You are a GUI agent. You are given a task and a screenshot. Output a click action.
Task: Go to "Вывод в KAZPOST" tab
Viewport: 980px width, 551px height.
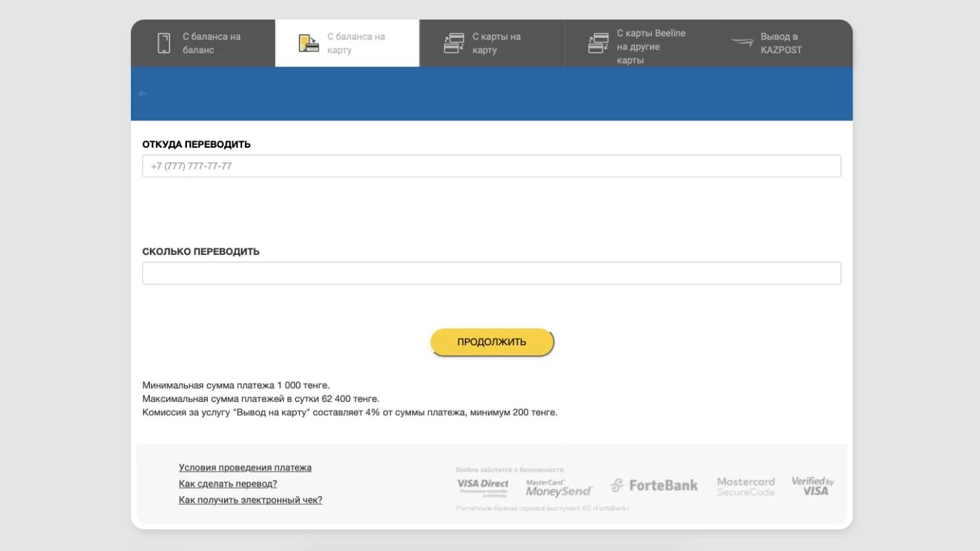[780, 43]
